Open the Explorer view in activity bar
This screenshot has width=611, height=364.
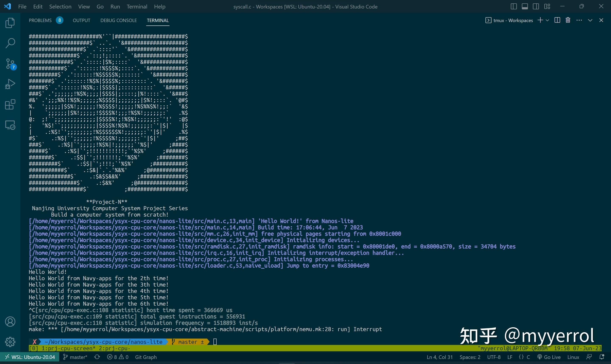[10, 23]
